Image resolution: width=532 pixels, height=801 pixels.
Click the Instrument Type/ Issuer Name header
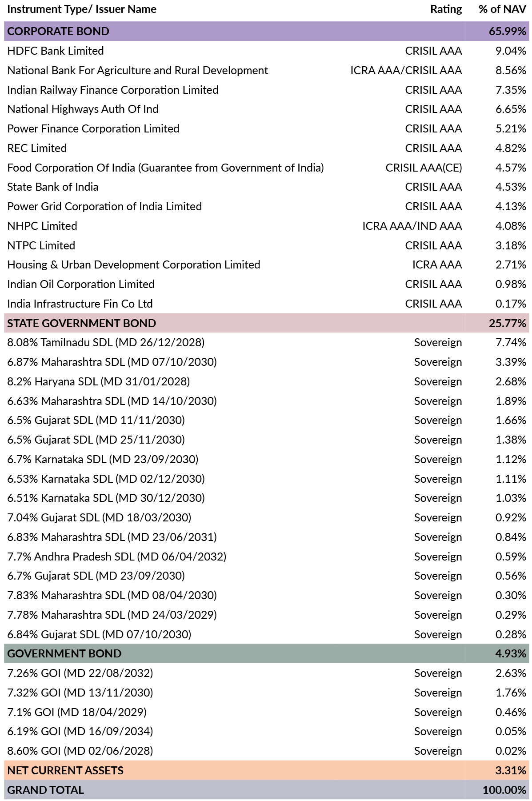point(82,9)
